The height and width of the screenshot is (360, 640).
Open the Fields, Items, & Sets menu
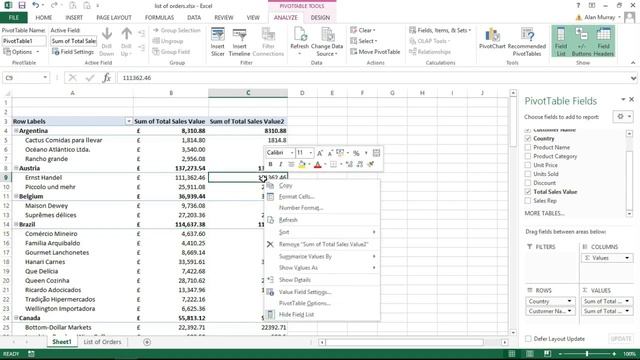coord(440,30)
